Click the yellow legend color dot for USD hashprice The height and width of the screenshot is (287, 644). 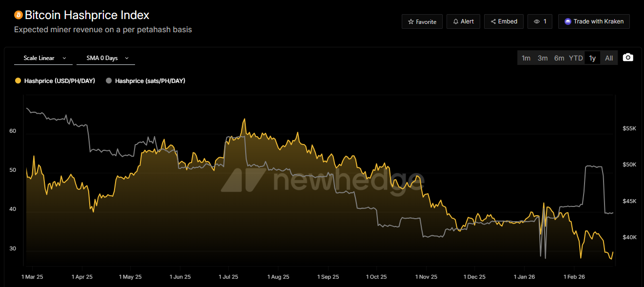(18, 80)
